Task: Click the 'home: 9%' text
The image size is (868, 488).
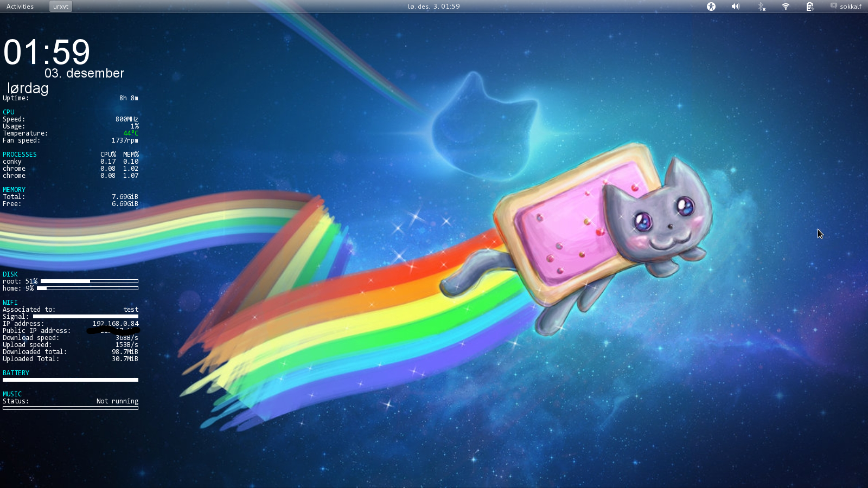Action: point(18,288)
